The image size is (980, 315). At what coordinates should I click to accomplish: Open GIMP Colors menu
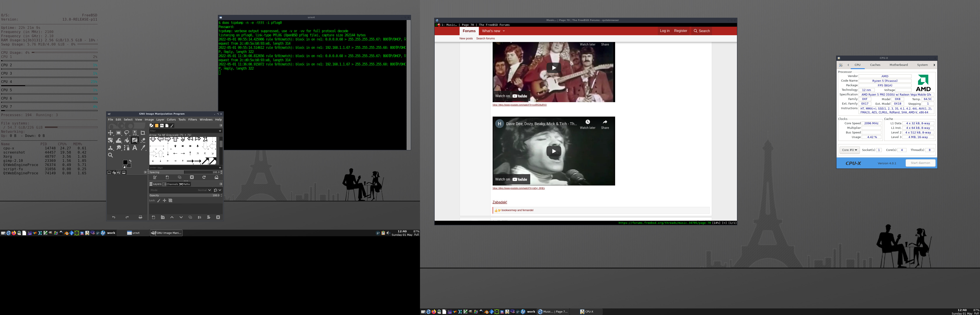(171, 119)
